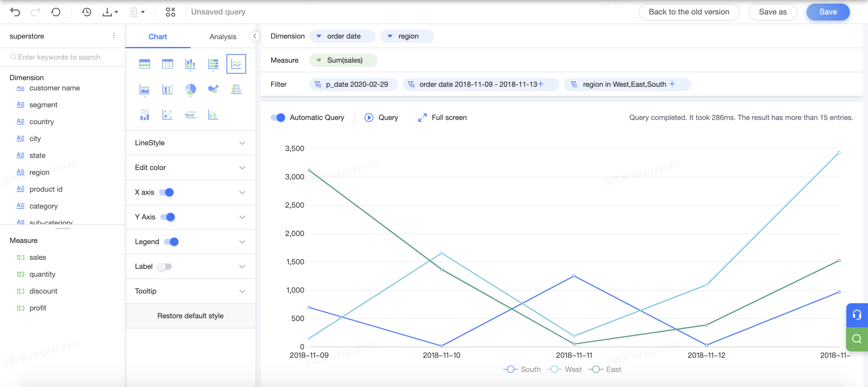Click Restore default style

(190, 316)
